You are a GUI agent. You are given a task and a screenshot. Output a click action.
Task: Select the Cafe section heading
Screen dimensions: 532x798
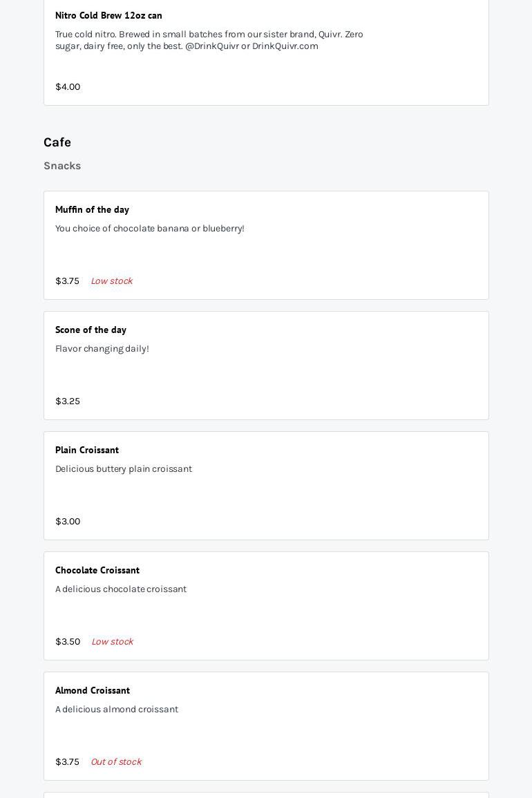(x=57, y=142)
